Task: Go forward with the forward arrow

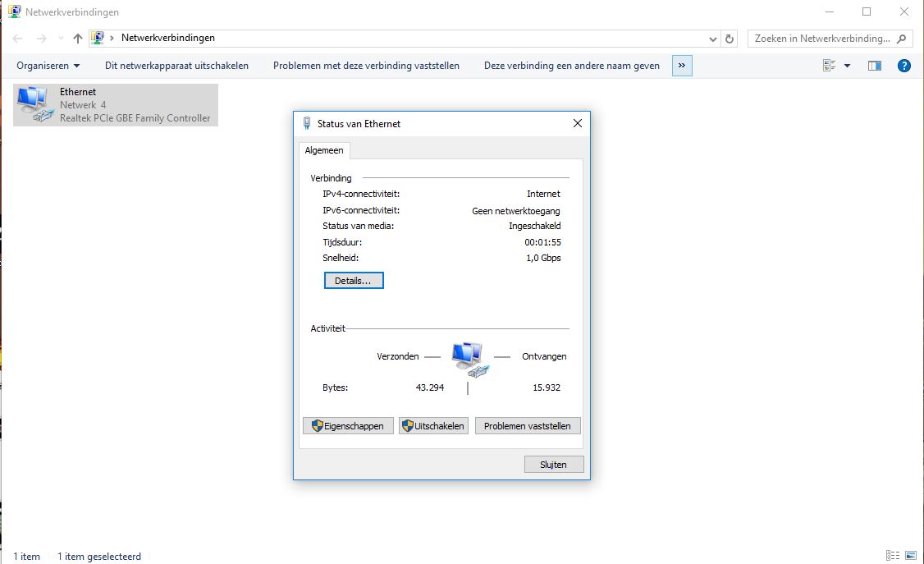Action: (x=41, y=39)
